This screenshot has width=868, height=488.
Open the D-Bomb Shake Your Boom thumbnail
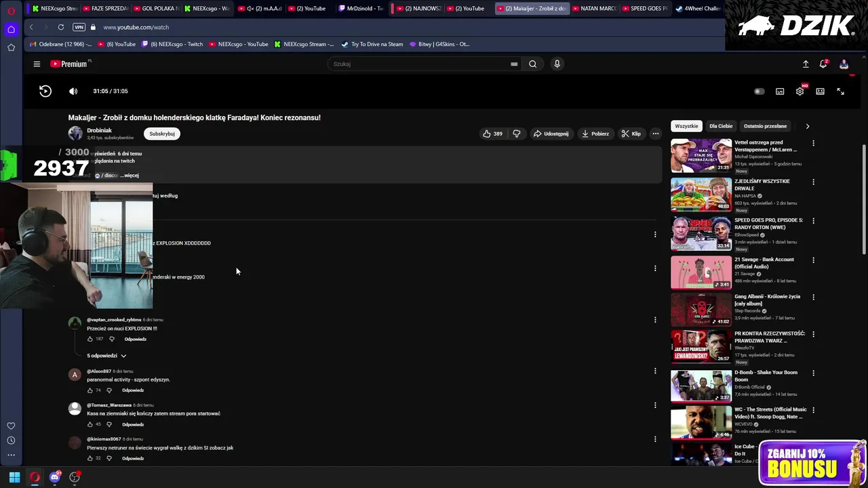click(x=701, y=386)
